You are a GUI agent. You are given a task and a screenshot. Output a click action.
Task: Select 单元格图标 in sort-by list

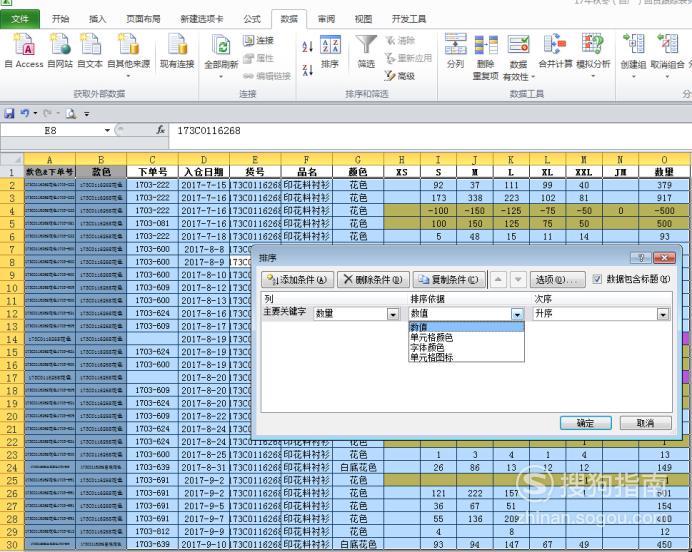pyautogui.click(x=466, y=357)
